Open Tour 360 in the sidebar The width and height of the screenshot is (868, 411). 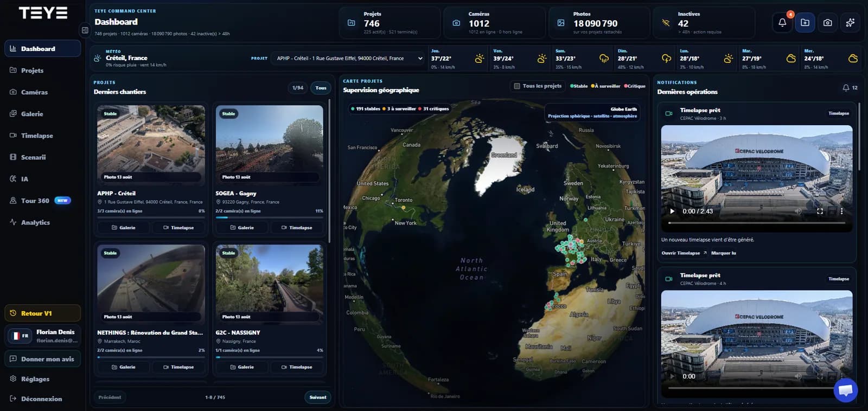point(43,200)
